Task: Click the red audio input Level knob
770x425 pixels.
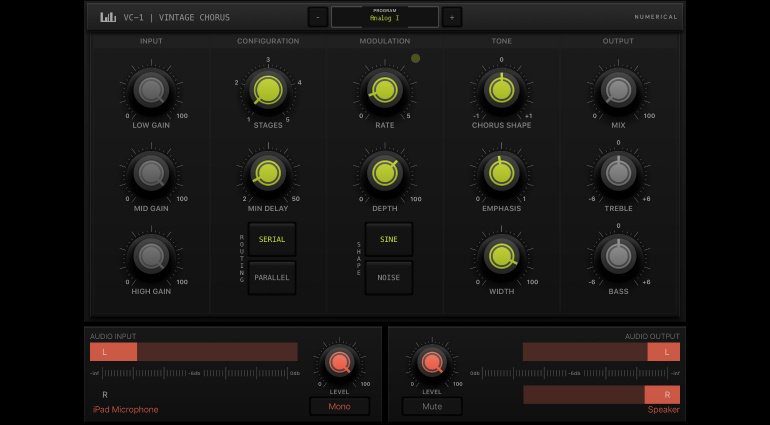Action: click(339, 362)
